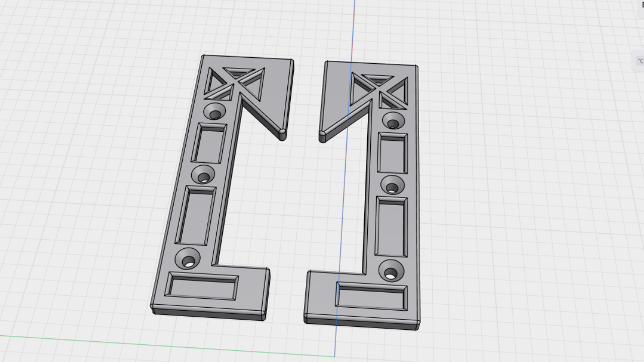Click the partially visible curve tool icon on the right-edge panel
The width and height of the screenshot is (644, 362).
pos(639,62)
